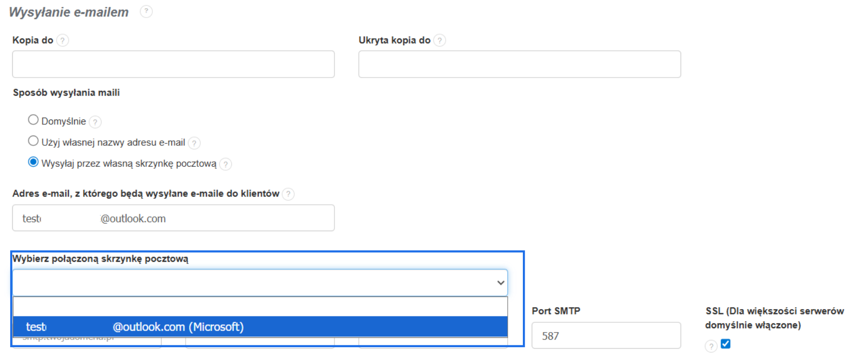Choose the blank option in mailbox list
This screenshot has width=868, height=354.
coord(260,307)
